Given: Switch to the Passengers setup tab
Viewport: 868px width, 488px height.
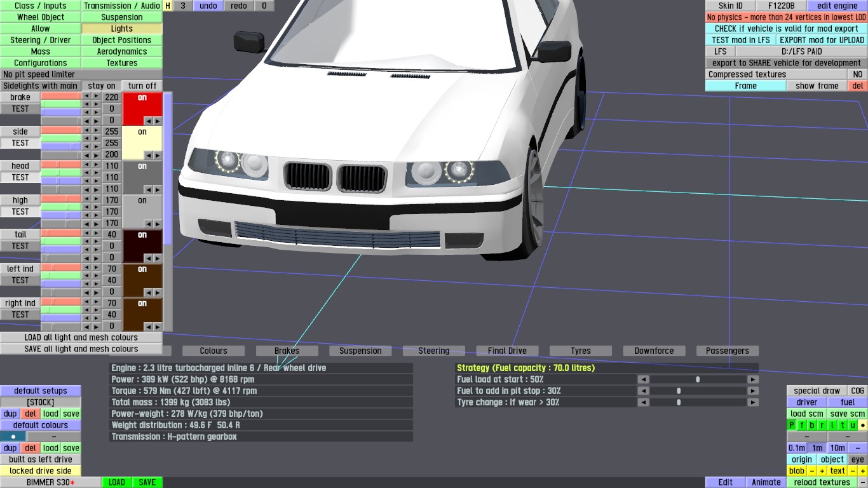Looking at the screenshot, I should tap(728, 351).
